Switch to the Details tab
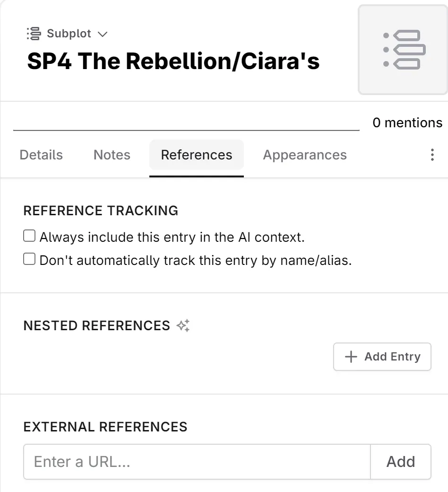The image size is (448, 492). coord(41,155)
